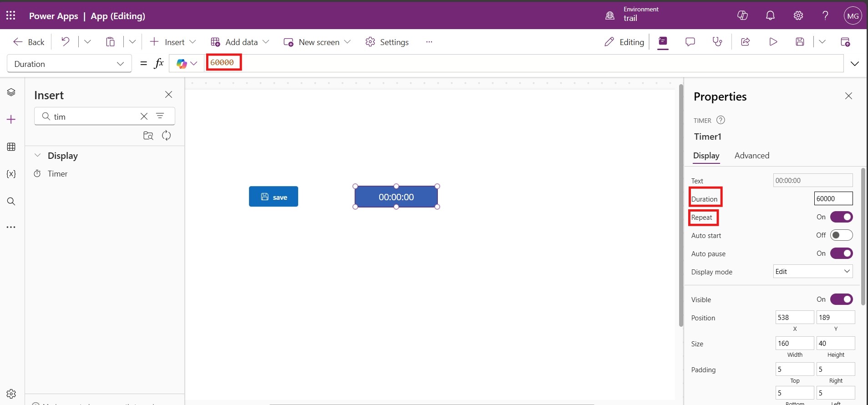Click the Back button

tap(29, 42)
